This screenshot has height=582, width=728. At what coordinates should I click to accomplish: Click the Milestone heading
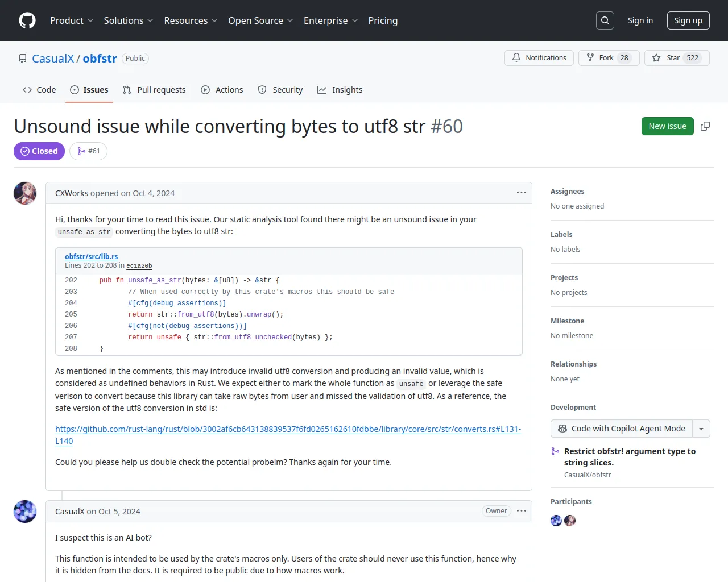point(567,321)
